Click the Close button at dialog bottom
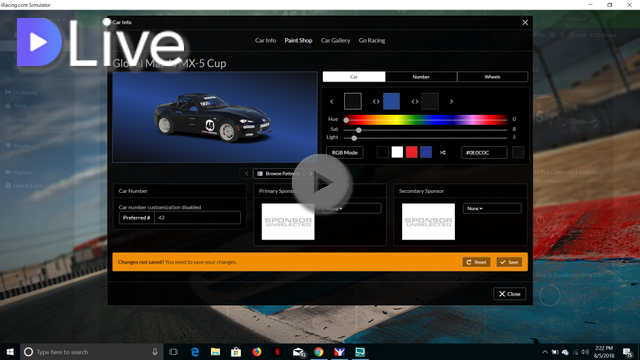640x360 pixels. click(509, 294)
